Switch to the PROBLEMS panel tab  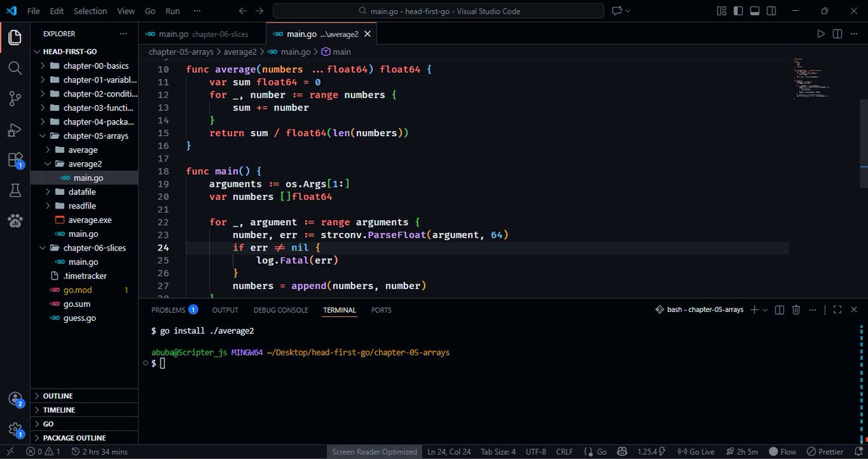click(x=174, y=310)
